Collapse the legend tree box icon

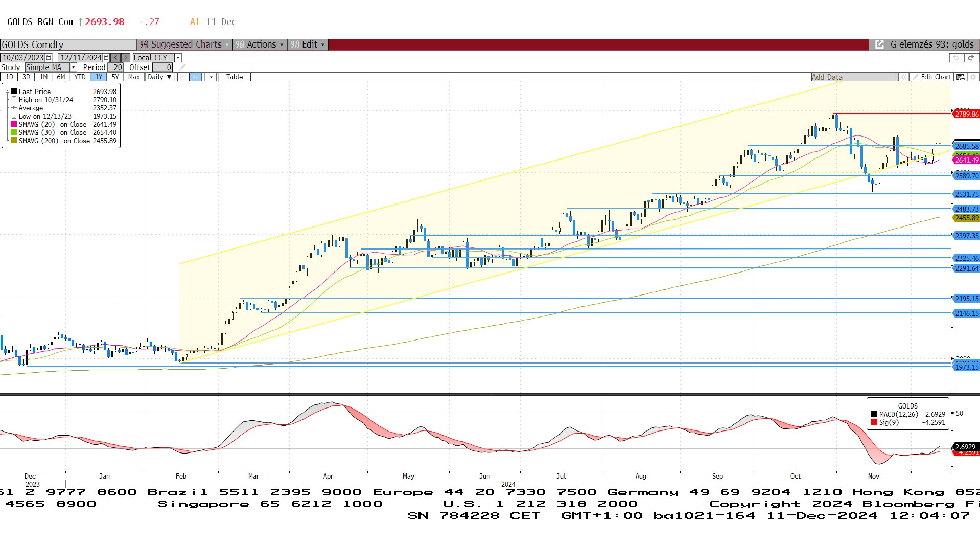[x=7, y=92]
